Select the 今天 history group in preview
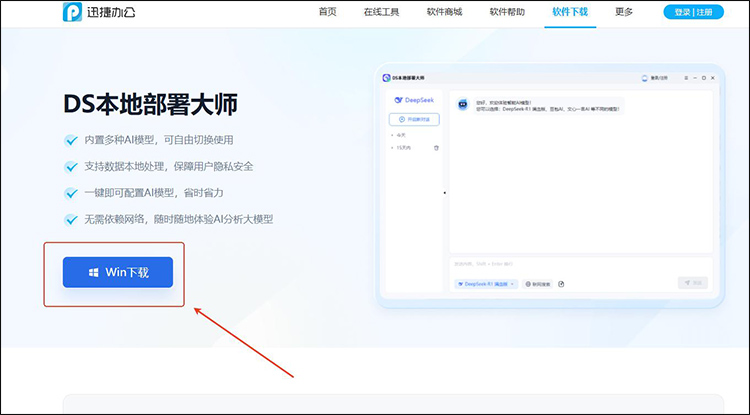 401,135
